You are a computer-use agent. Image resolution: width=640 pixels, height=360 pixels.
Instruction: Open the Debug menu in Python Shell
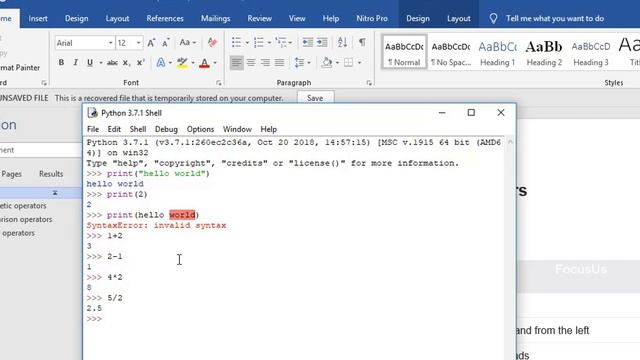[166, 129]
